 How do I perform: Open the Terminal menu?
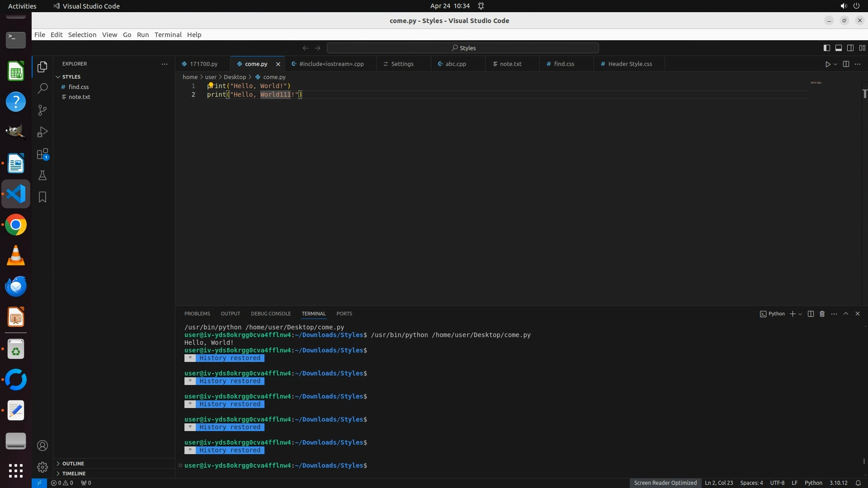pos(168,35)
